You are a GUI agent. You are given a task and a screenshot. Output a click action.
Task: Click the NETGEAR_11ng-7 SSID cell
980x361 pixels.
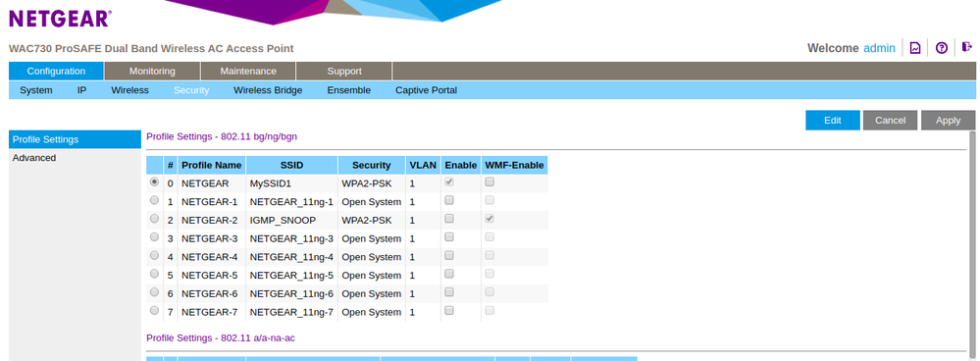click(292, 312)
